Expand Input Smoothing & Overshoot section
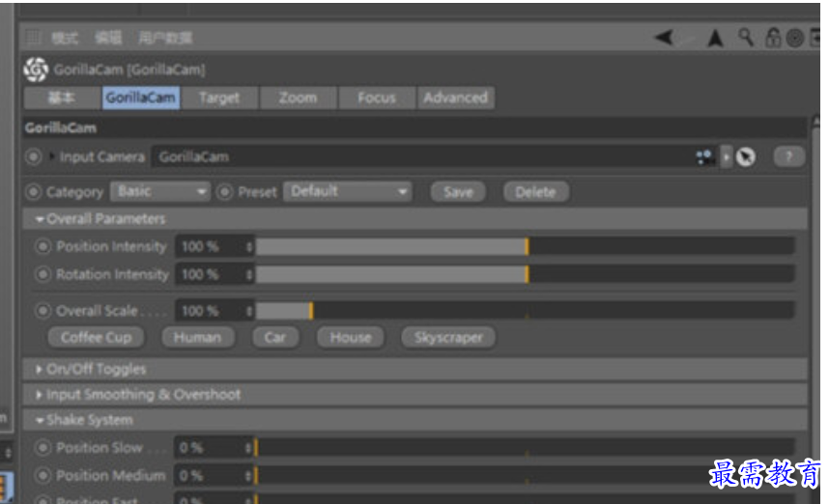The width and height of the screenshot is (829, 504). pyautogui.click(x=39, y=395)
